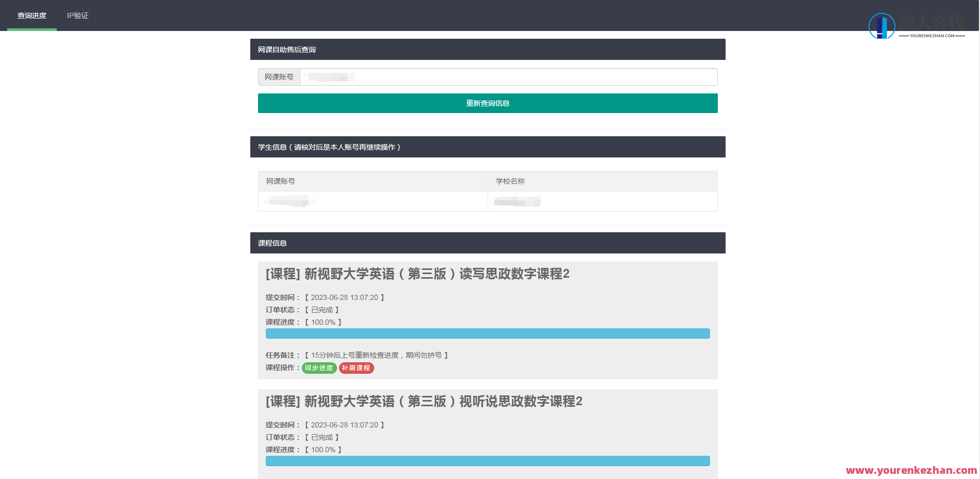Click the 重新查询信息 query button
This screenshot has height=479, width=980.
click(x=487, y=103)
